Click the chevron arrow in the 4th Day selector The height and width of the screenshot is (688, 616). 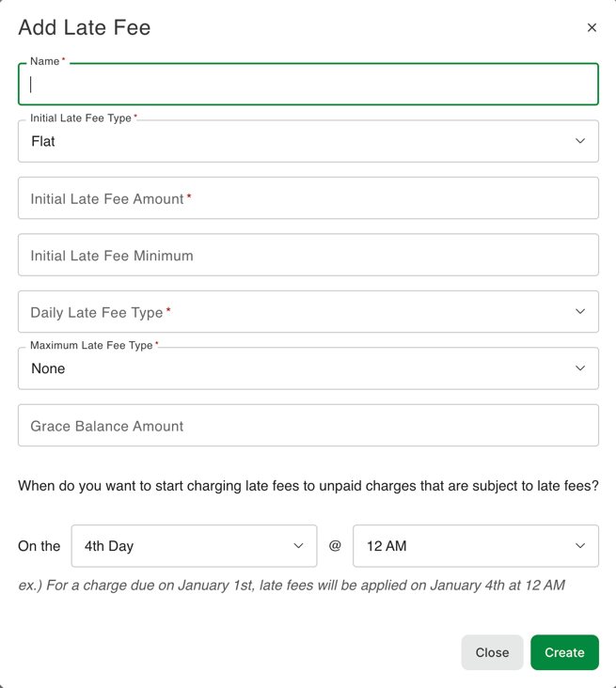click(298, 546)
